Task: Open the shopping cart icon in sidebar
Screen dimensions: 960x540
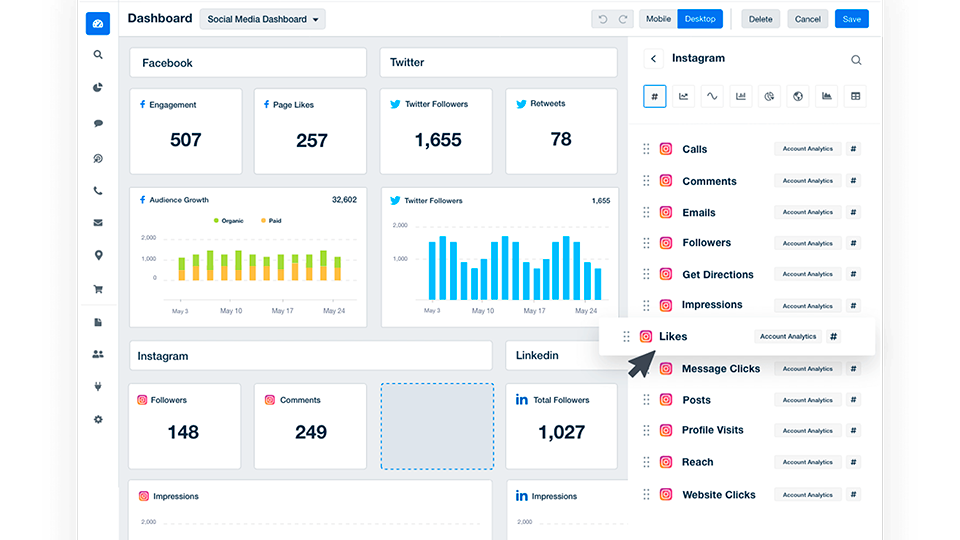Action: (x=98, y=290)
